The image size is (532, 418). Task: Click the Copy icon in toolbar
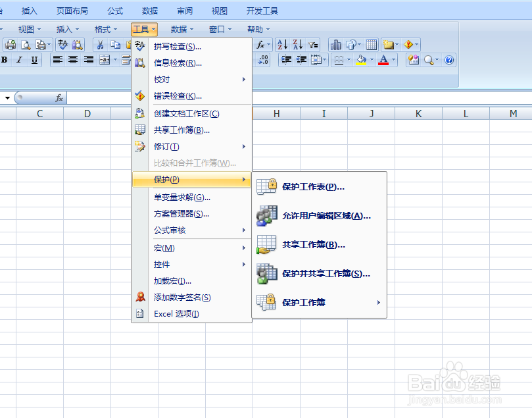pyautogui.click(x=115, y=45)
